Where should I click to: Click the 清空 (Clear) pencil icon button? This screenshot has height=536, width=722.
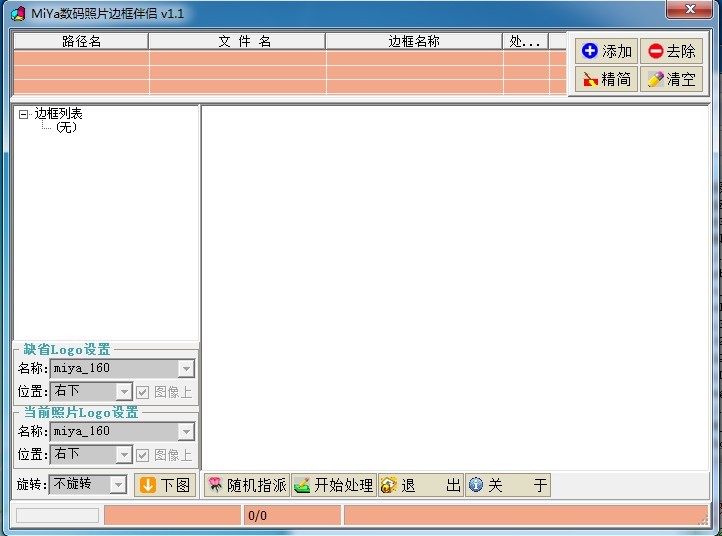point(671,80)
